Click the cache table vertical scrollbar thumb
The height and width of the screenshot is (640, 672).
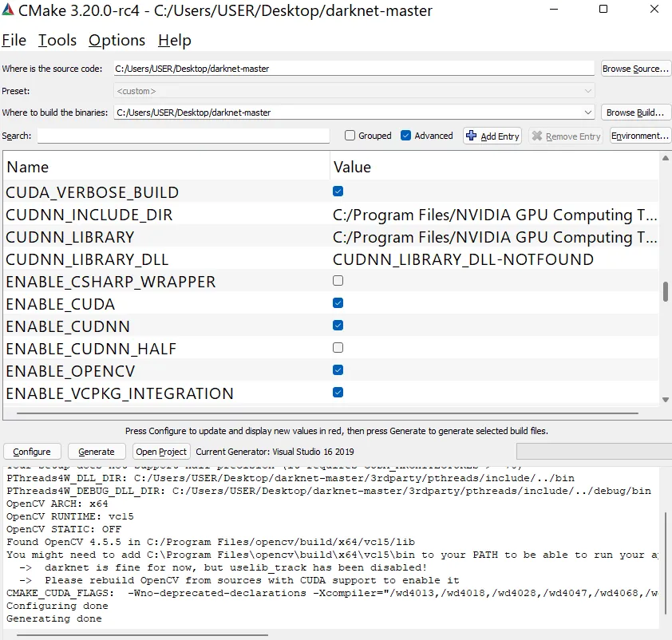tap(665, 292)
